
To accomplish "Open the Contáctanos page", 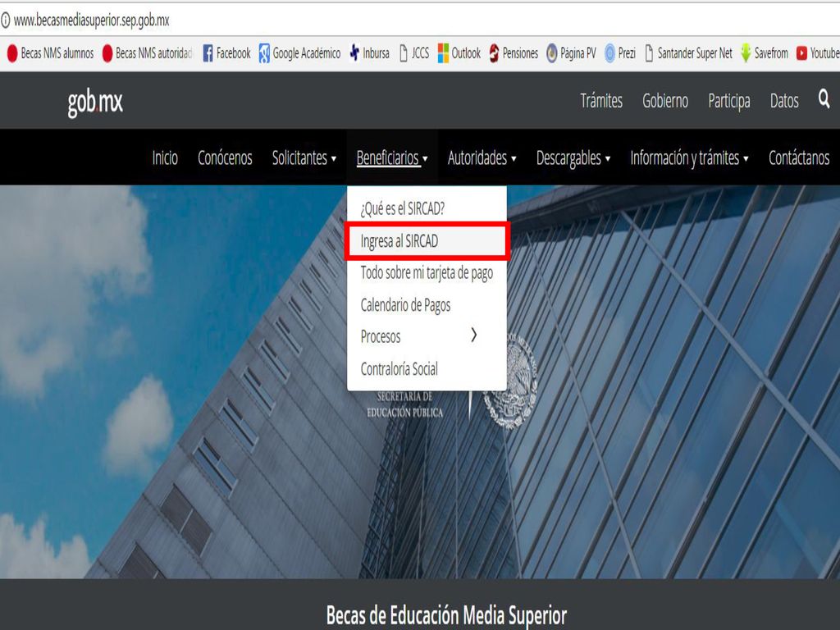I will point(799,158).
